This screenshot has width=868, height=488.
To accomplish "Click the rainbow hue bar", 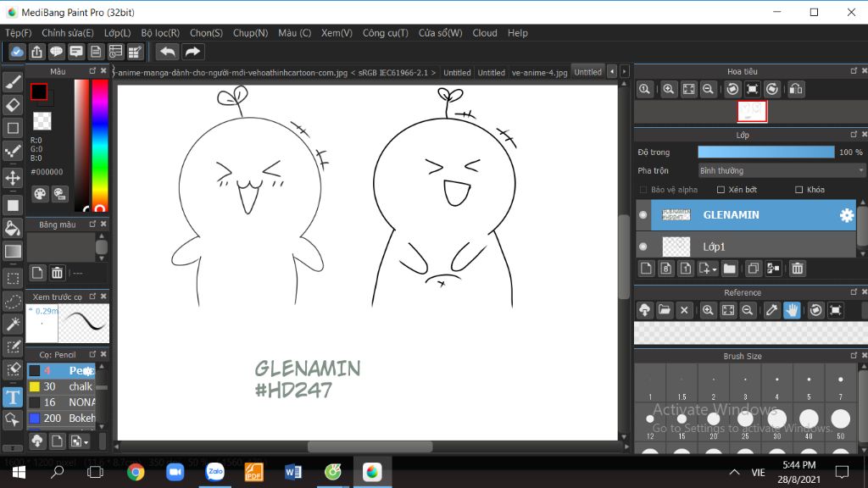I will click(x=100, y=146).
